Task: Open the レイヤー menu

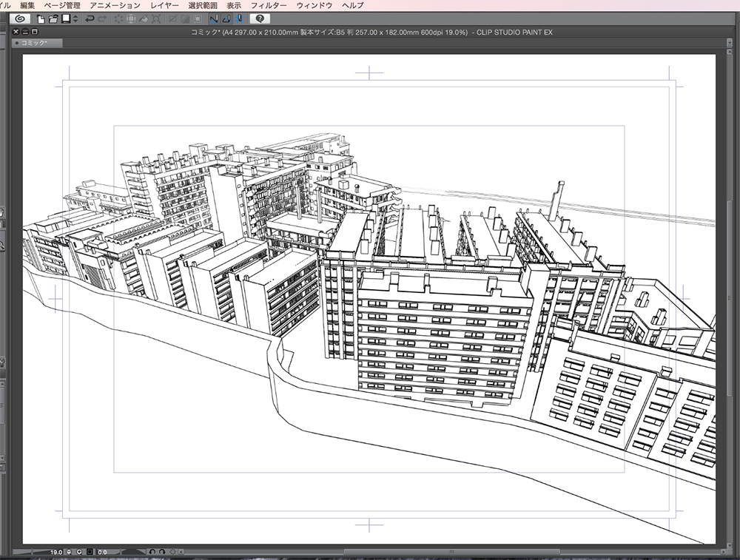Action: click(164, 5)
